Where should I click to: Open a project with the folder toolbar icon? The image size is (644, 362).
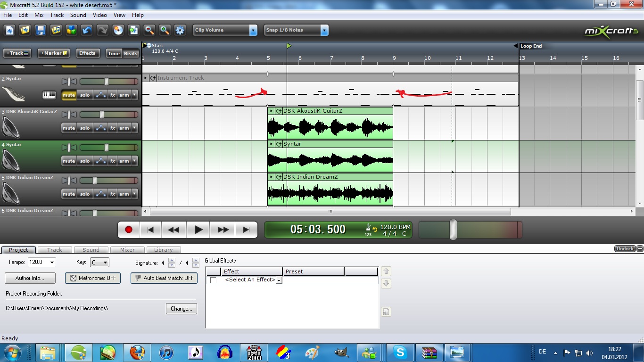25,30
